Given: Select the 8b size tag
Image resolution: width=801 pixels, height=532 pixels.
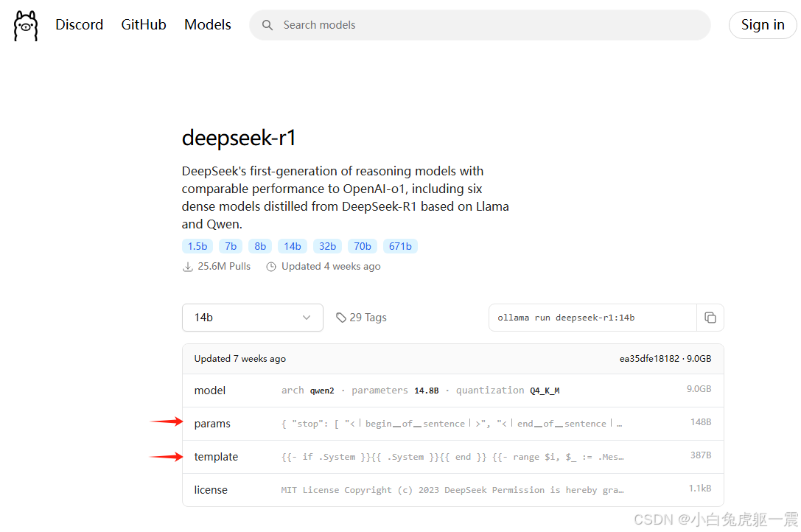Looking at the screenshot, I should point(260,246).
